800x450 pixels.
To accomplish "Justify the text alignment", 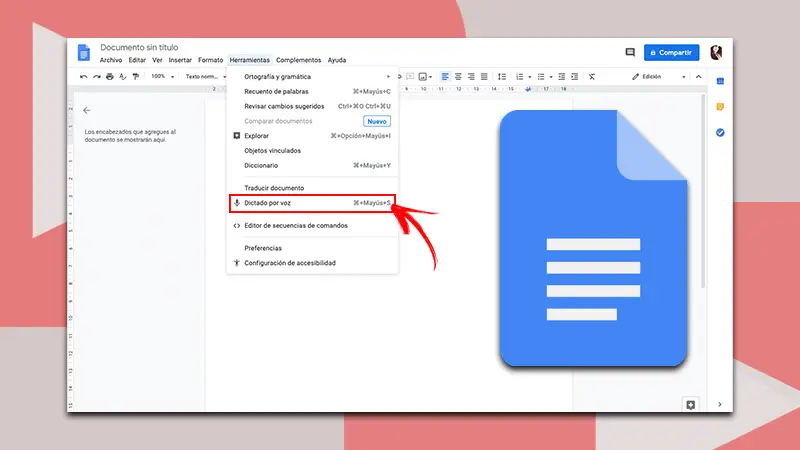I will [484, 77].
